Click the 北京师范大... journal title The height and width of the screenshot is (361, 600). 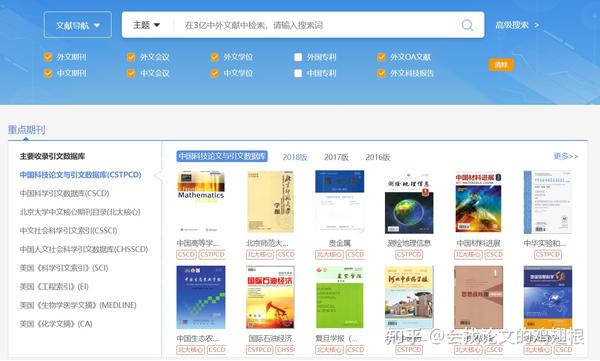pyautogui.click(x=267, y=243)
